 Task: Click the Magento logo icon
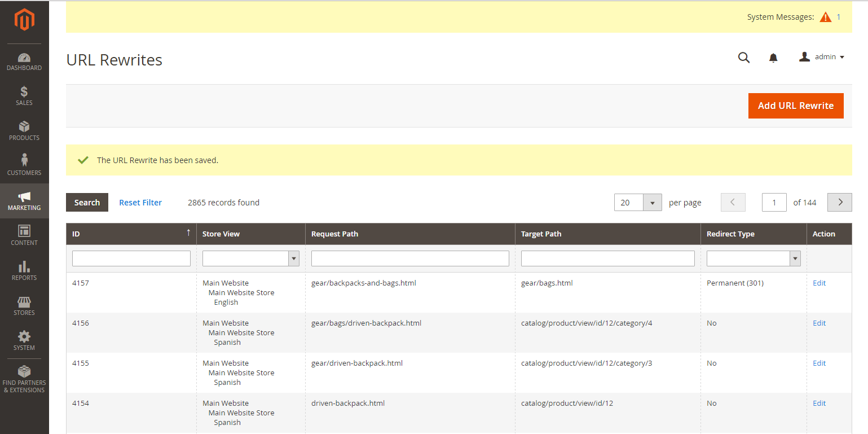[24, 20]
